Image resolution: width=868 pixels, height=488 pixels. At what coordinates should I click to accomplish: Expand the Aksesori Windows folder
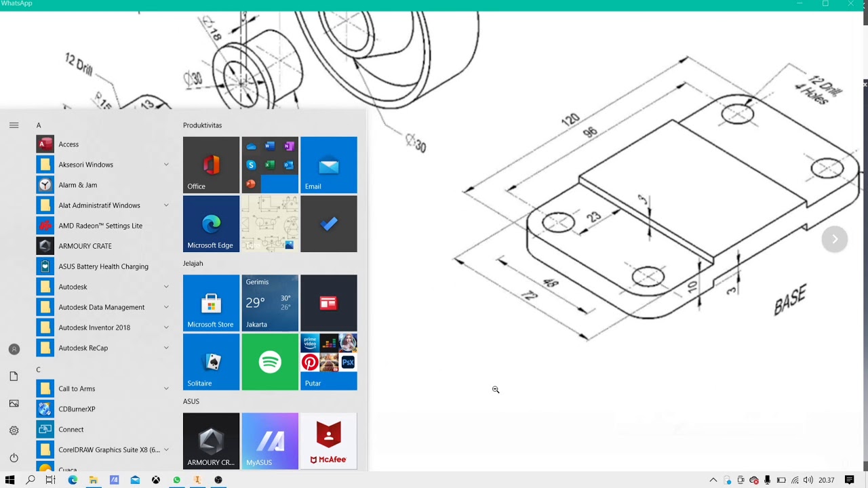(104, 165)
